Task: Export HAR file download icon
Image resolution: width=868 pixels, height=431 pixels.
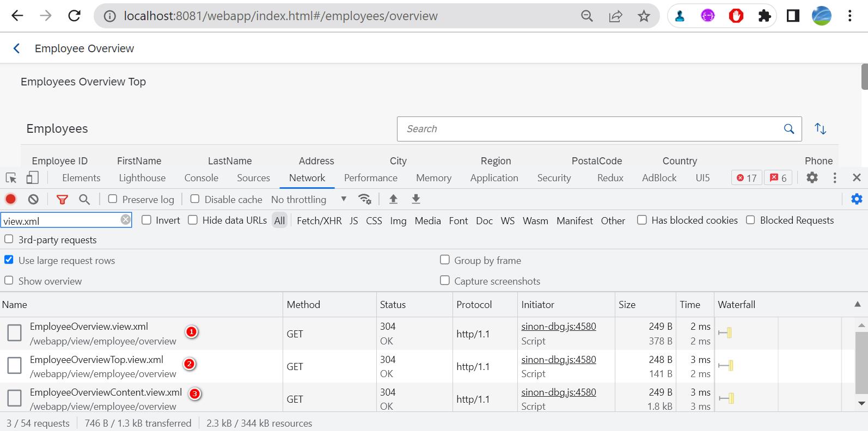Action: click(x=416, y=199)
